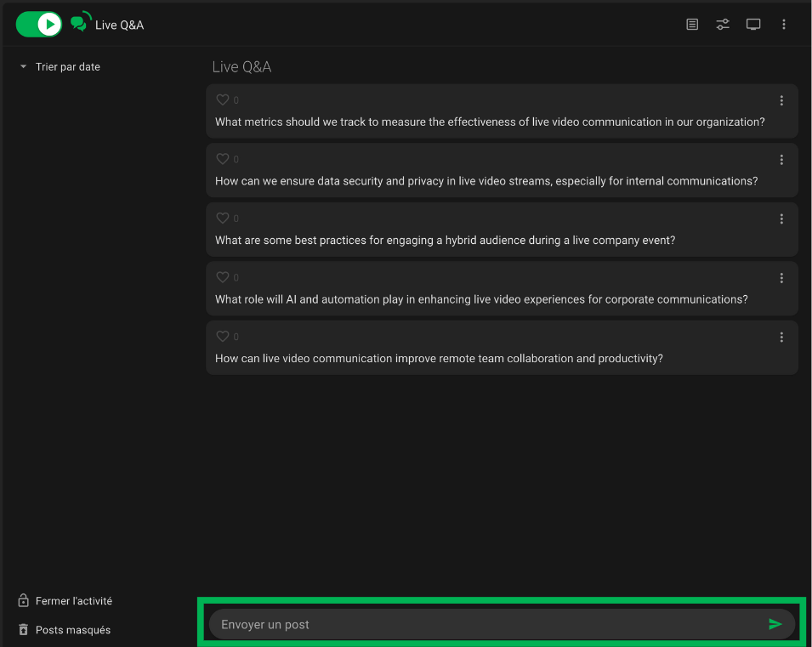
Task: Click Fermer l'activité
Action: point(73,601)
